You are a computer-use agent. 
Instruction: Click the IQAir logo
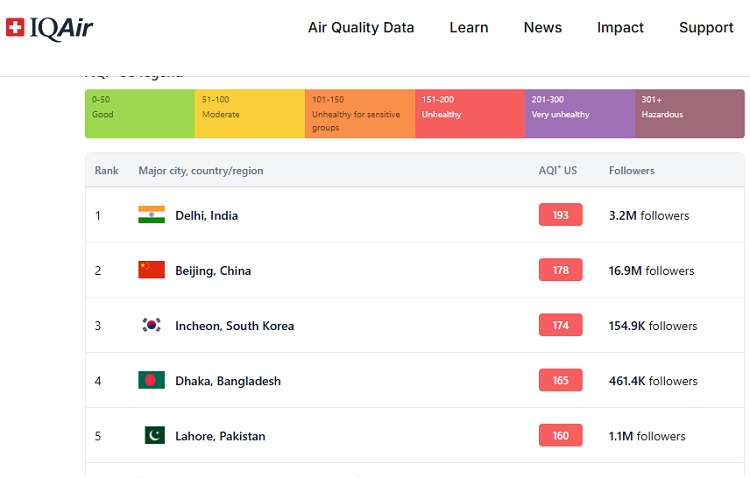49,28
